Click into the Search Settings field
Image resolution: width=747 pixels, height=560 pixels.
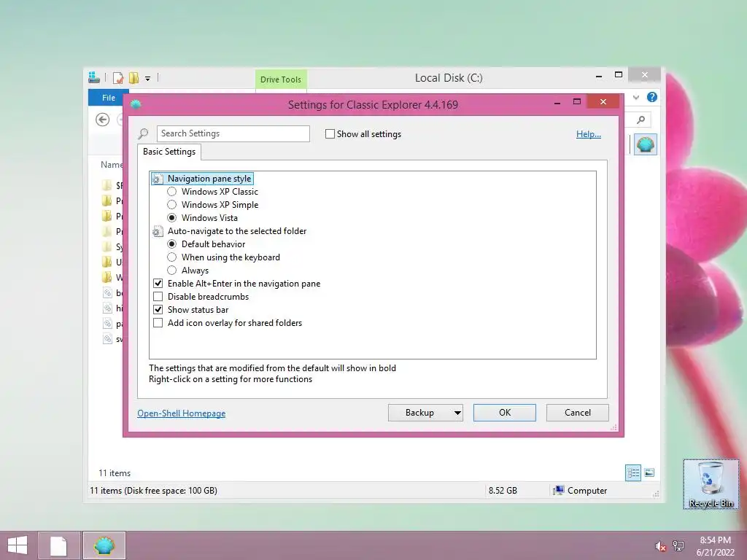tap(233, 134)
